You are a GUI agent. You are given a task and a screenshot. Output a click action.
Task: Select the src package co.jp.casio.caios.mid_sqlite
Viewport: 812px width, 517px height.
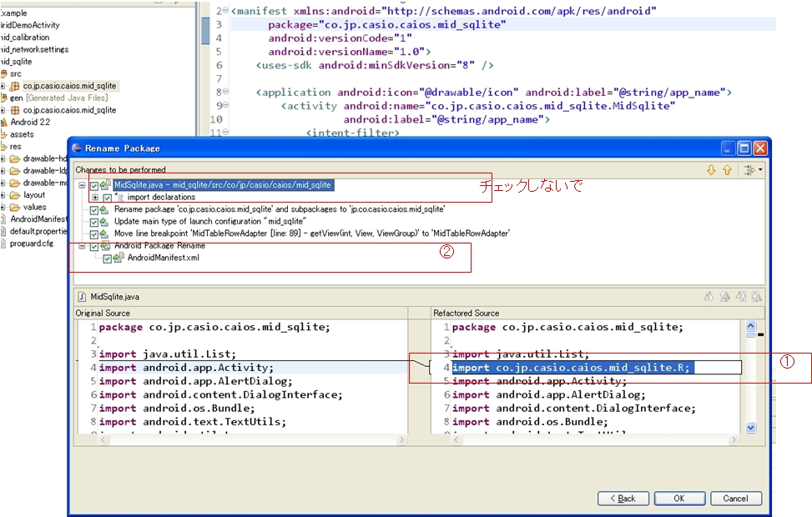69,86
